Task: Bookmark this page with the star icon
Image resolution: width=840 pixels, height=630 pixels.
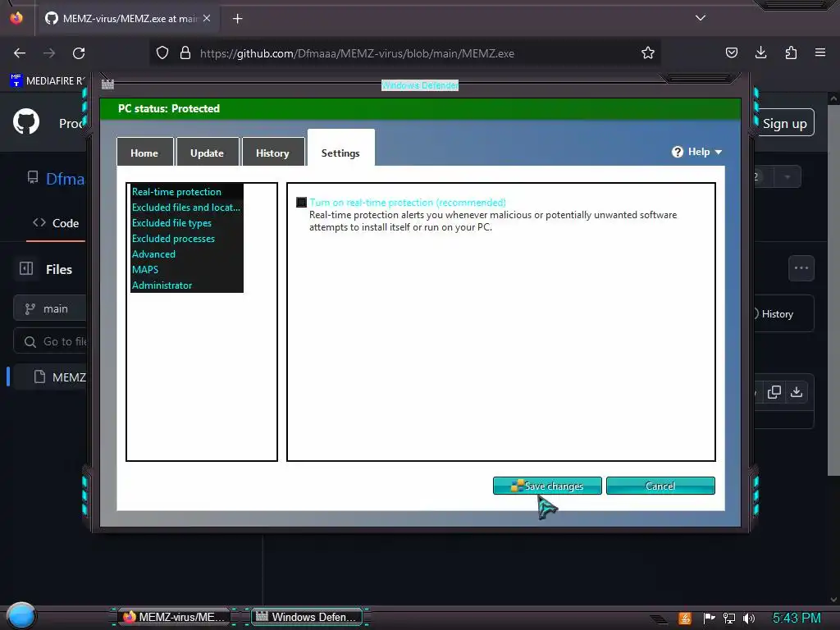Action: 648,53
